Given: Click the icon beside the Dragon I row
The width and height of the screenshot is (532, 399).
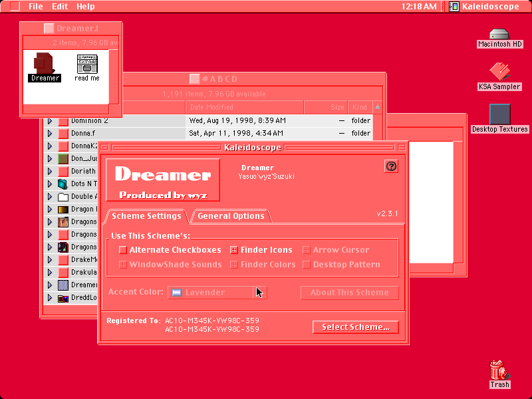Looking at the screenshot, I should pyautogui.click(x=63, y=209).
